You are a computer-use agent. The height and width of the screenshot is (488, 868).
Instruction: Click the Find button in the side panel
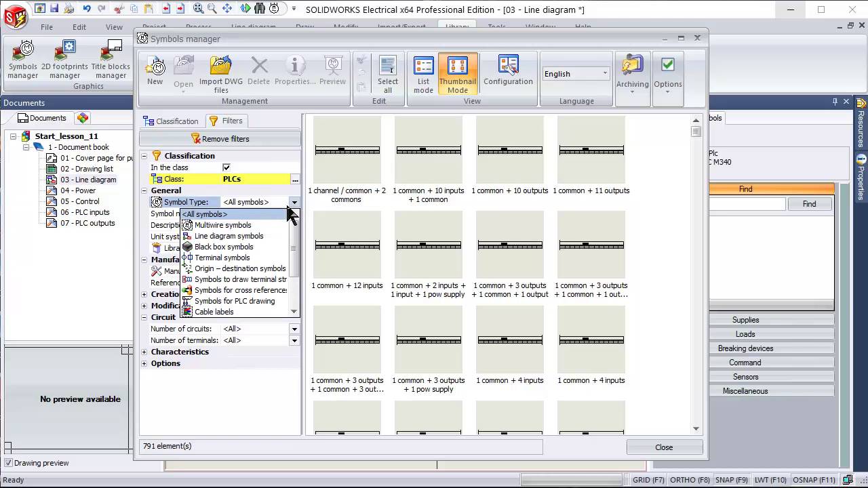click(809, 204)
